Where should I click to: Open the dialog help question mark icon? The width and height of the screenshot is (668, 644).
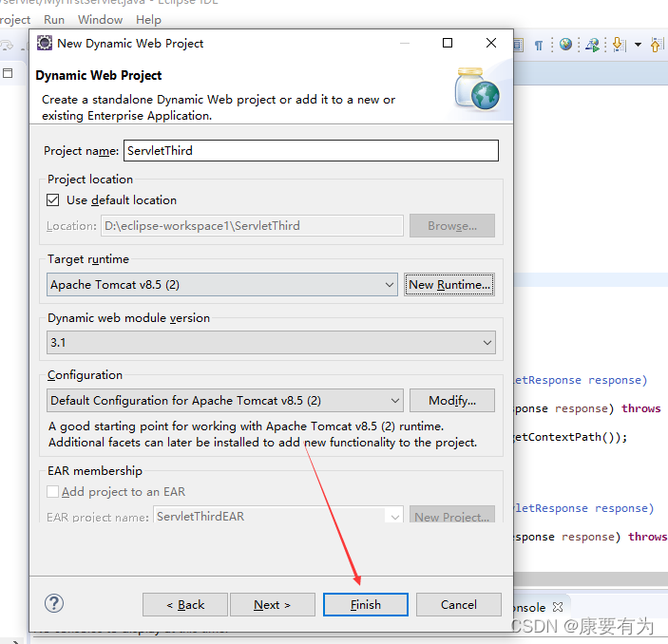tap(54, 603)
